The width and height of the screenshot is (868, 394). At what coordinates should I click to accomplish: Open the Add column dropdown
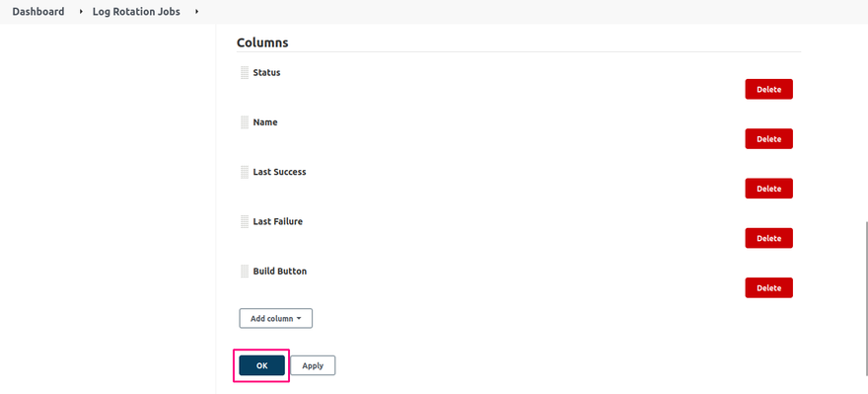tap(275, 319)
